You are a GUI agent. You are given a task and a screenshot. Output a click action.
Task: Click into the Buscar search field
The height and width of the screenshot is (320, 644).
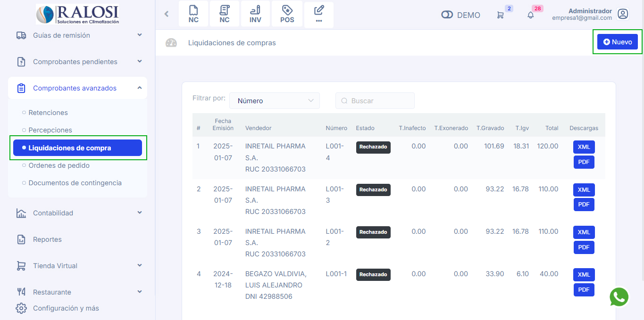pyautogui.click(x=375, y=101)
